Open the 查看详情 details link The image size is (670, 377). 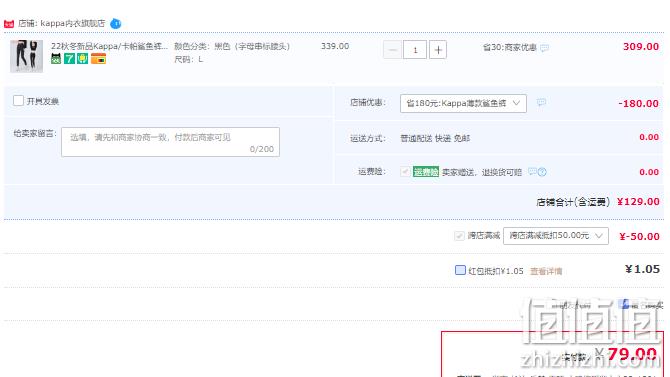pyautogui.click(x=546, y=271)
